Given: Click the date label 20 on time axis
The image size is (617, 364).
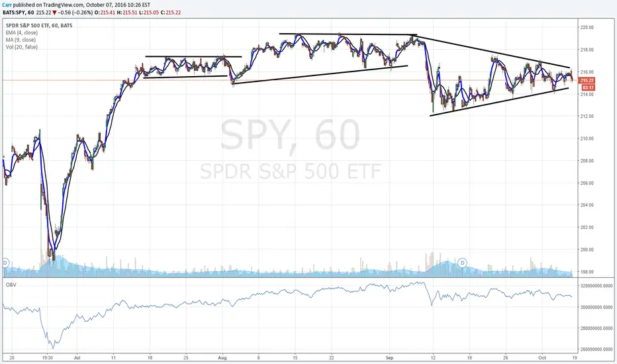Looking at the screenshot, I should (x=12, y=358).
